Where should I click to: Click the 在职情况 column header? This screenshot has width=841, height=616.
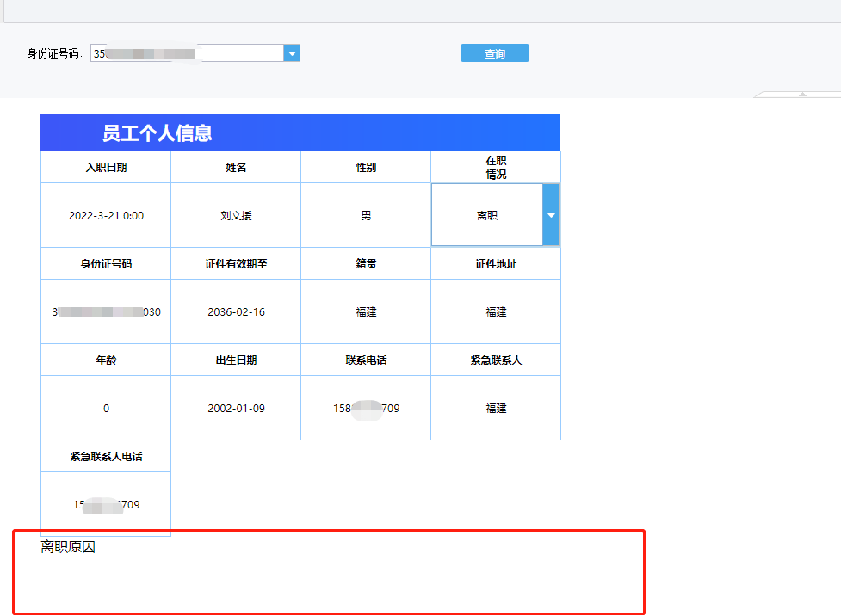coord(496,167)
